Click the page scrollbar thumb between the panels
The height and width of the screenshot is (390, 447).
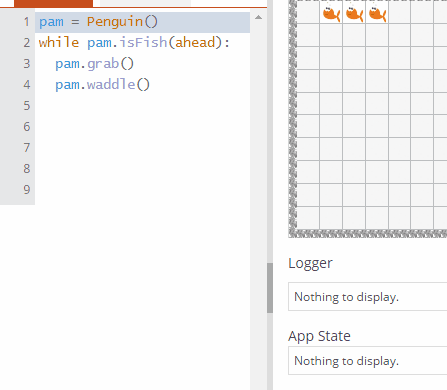[270, 288]
